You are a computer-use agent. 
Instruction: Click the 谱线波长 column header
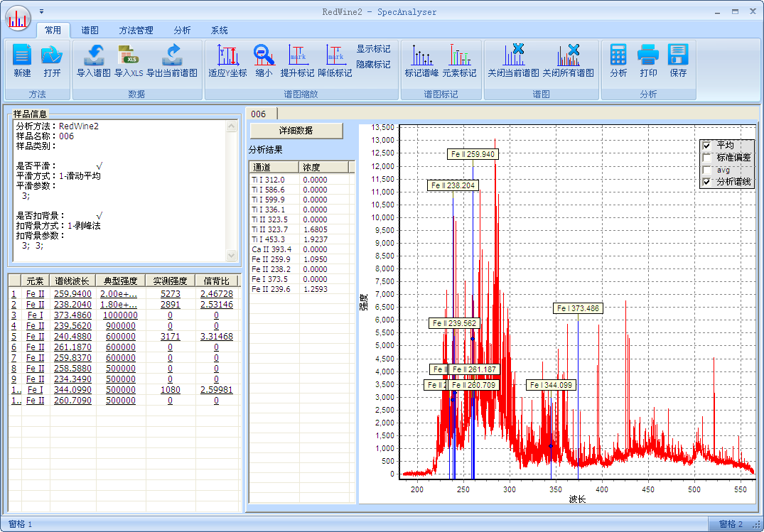point(72,281)
